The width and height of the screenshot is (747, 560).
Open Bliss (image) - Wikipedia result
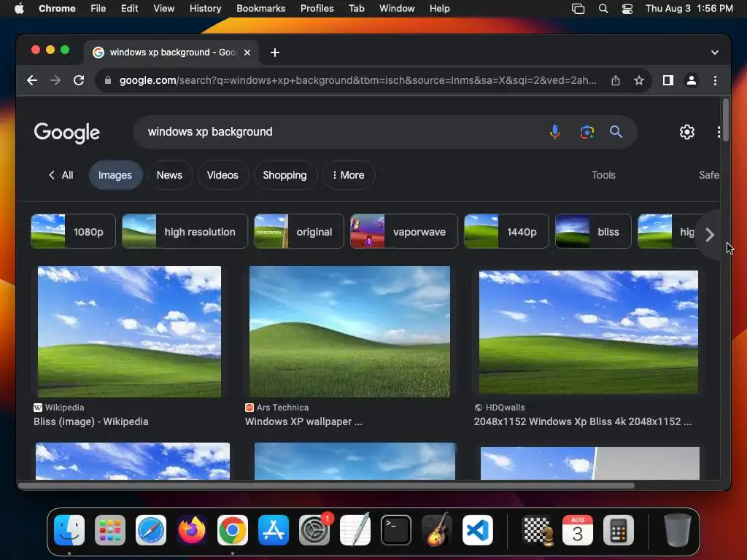pyautogui.click(x=91, y=421)
